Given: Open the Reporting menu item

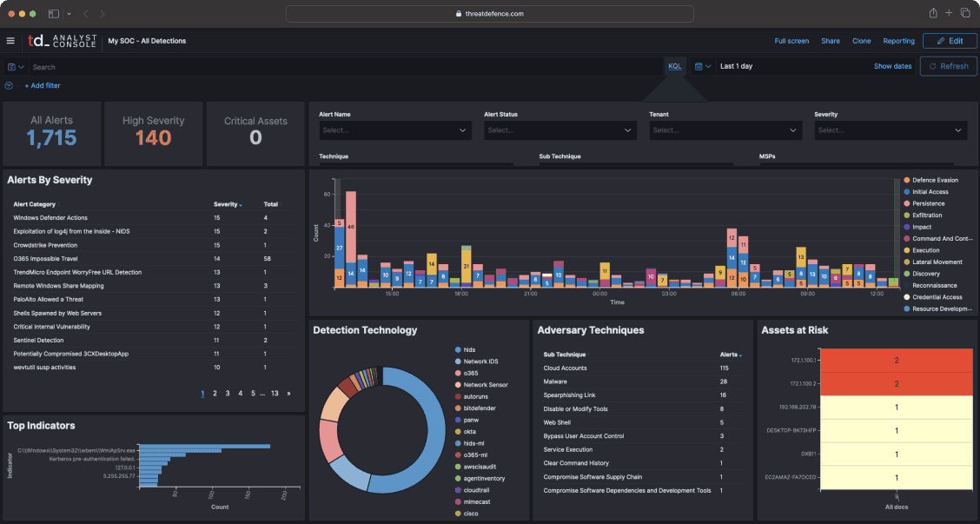Looking at the screenshot, I should [898, 41].
